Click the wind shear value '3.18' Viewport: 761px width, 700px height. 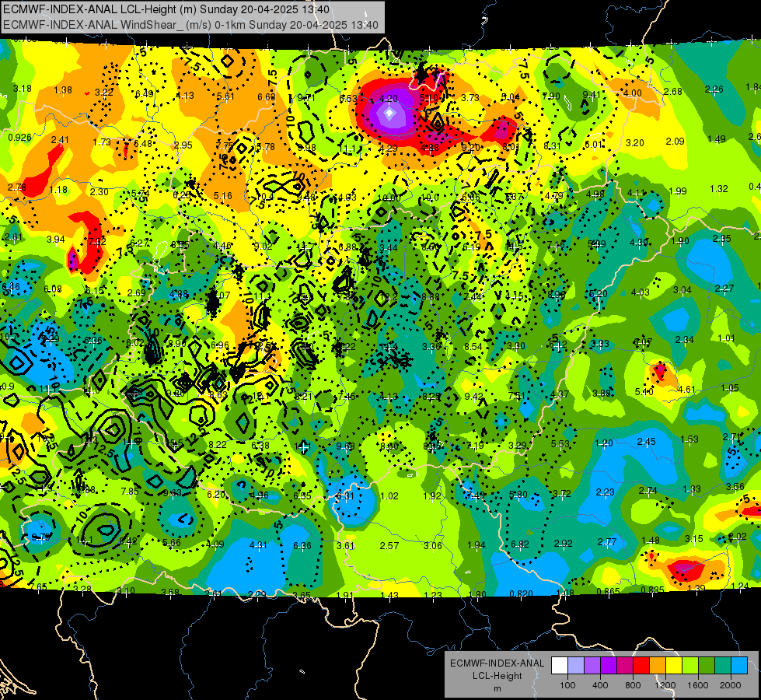(23, 89)
